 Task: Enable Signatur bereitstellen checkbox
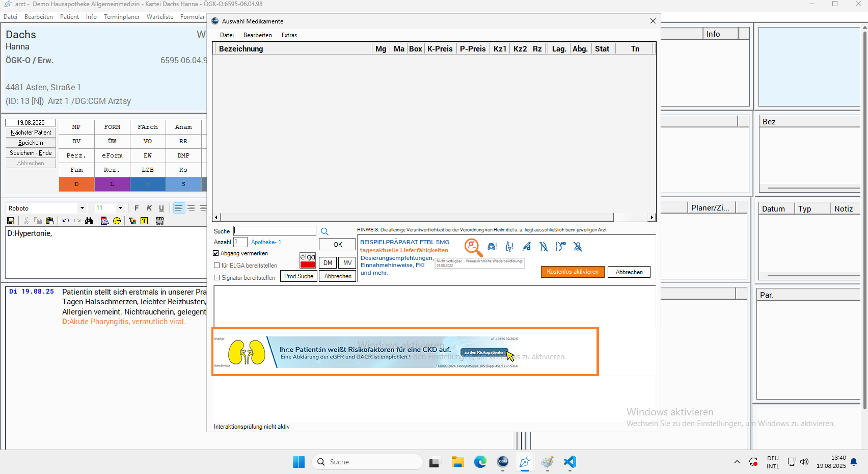(217, 278)
